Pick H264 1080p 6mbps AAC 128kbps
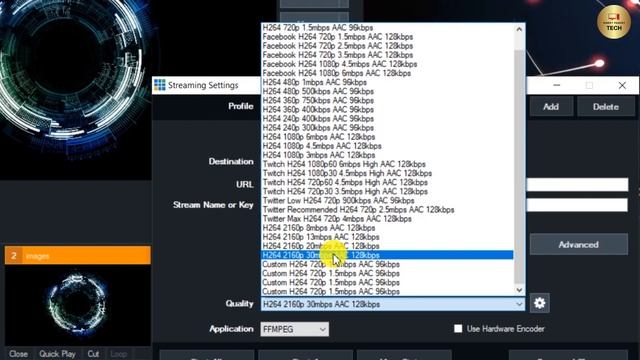The height and width of the screenshot is (360, 640). coord(387,137)
